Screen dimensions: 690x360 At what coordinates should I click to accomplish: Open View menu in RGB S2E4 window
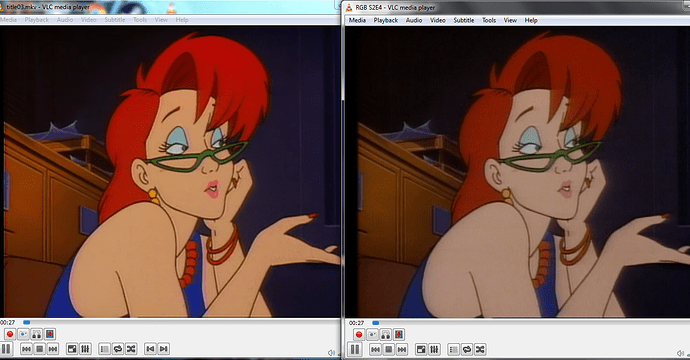510,20
